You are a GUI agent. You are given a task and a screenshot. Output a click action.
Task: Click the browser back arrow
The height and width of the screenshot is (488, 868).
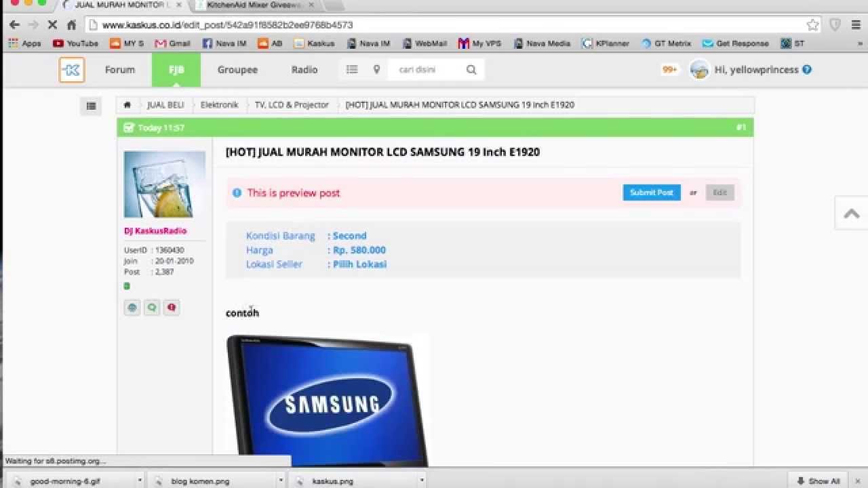click(x=14, y=25)
